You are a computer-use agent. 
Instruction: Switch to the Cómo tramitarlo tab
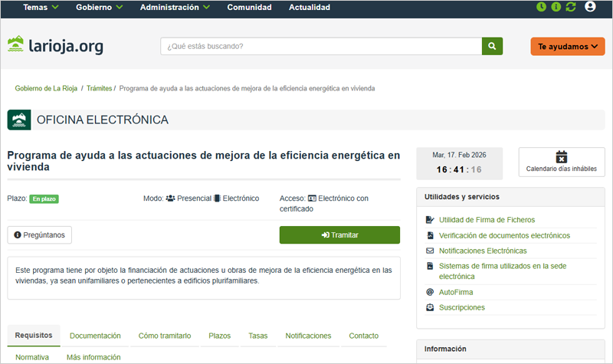[165, 336]
